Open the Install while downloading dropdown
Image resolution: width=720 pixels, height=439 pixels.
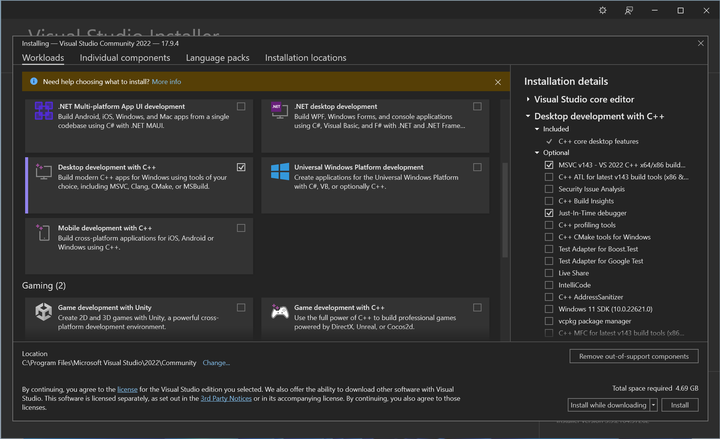(x=653, y=405)
